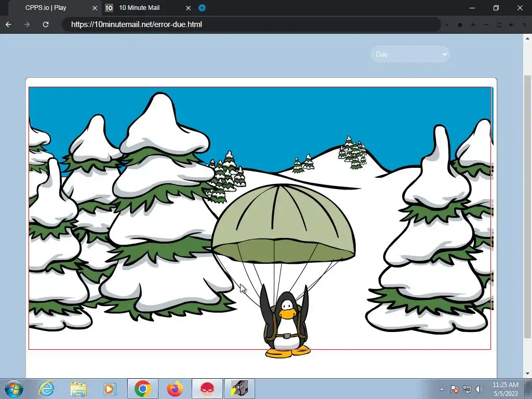Launch Internet Explorer from the taskbar
Image resolution: width=532 pixels, height=399 pixels.
pyautogui.click(x=46, y=389)
